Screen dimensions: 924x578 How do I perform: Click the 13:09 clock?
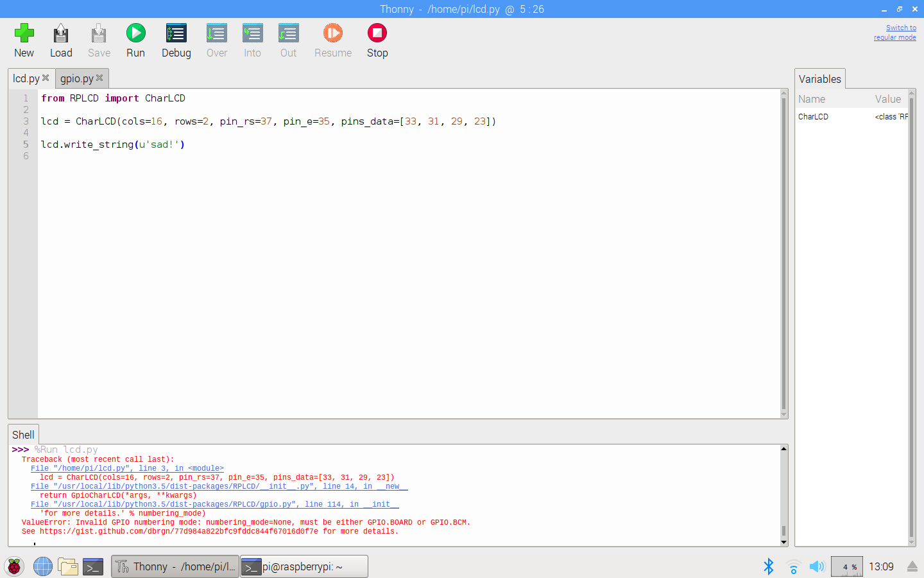[881, 566]
